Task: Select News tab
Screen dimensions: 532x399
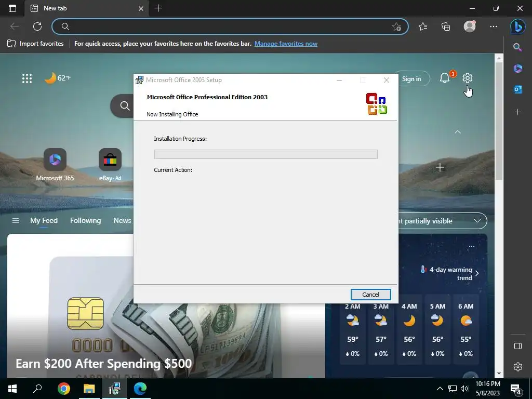Action: pyautogui.click(x=122, y=220)
